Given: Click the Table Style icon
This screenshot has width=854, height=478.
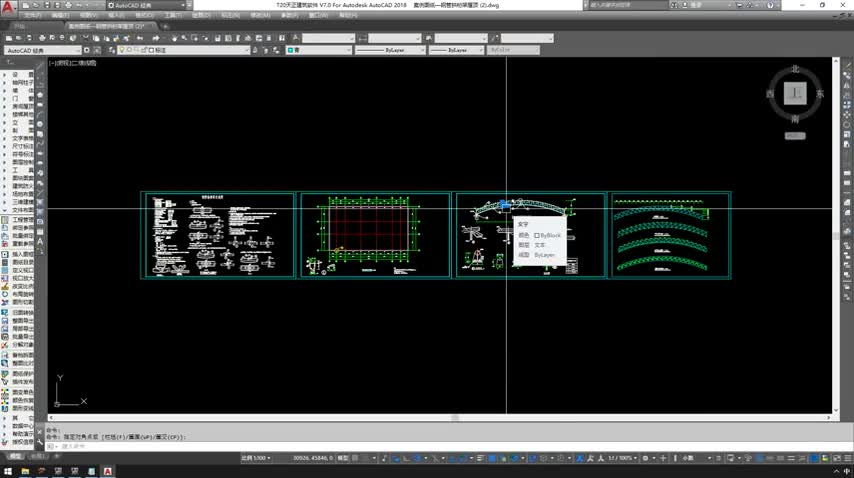Looking at the screenshot, I should click(429, 38).
